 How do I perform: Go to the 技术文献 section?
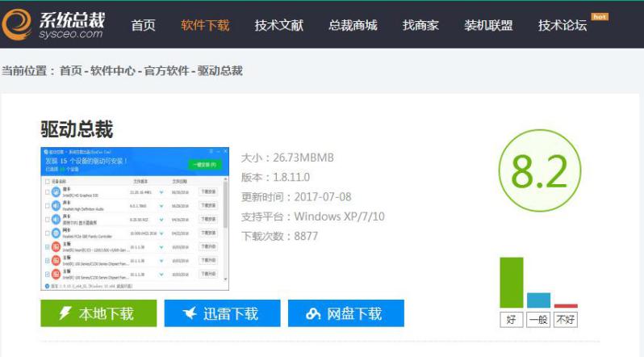(279, 26)
